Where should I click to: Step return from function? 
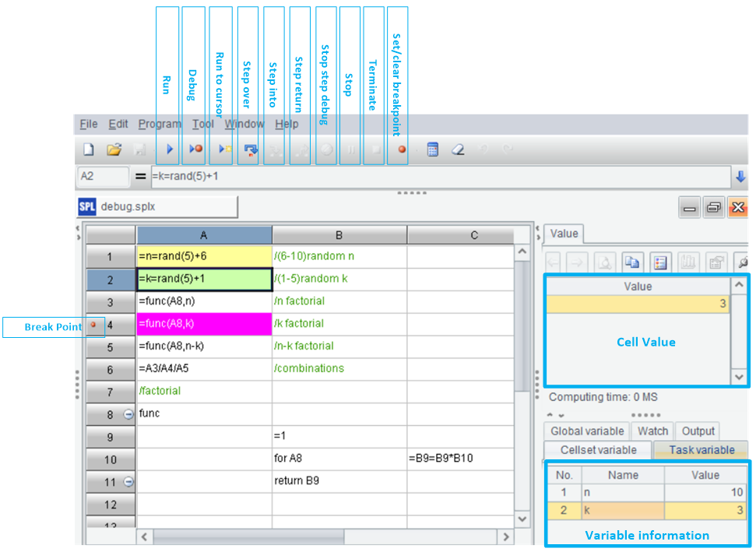[x=300, y=149]
